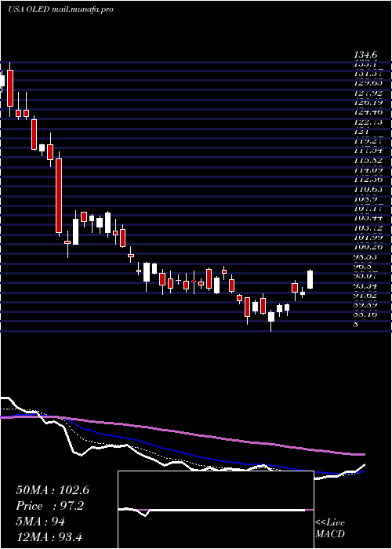Click the 110.63 price axis label
Screen dimensions: 392x549
point(368,190)
